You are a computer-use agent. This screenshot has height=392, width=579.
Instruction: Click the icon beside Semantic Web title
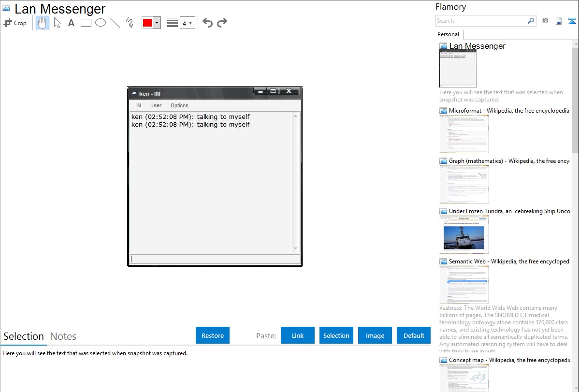point(443,261)
